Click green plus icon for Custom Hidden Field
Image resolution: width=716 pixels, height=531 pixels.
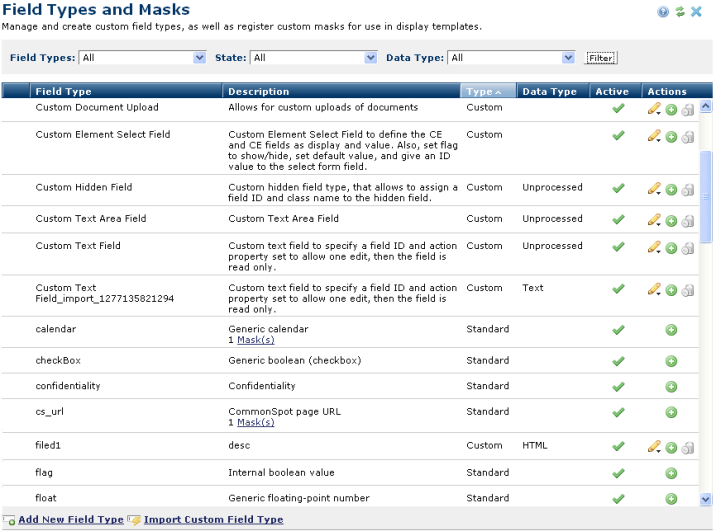[671, 189]
